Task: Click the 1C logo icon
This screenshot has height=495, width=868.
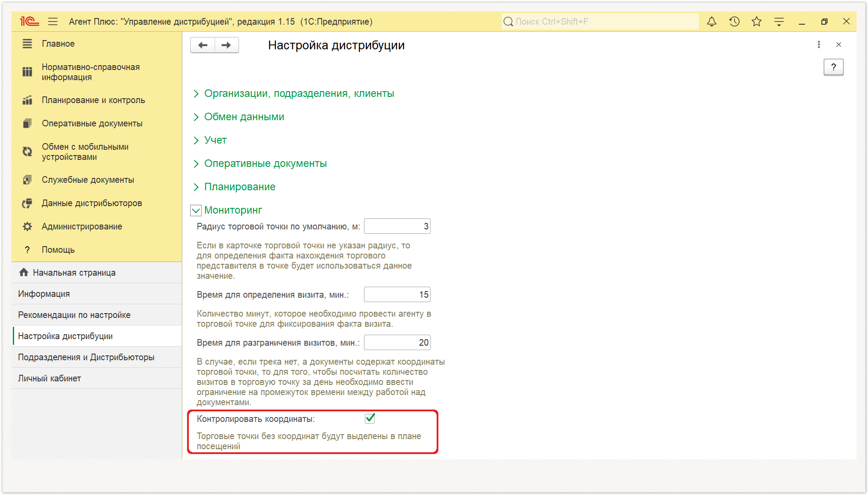Action: (x=29, y=21)
